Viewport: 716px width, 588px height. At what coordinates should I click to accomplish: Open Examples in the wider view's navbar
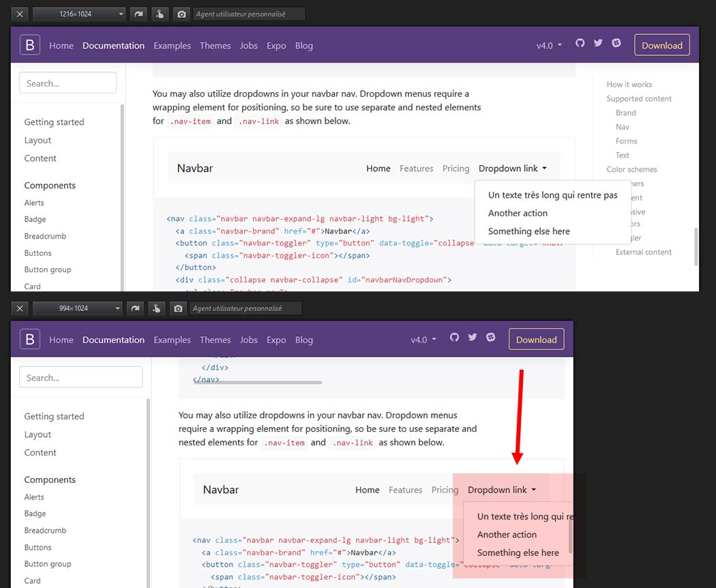(x=172, y=46)
